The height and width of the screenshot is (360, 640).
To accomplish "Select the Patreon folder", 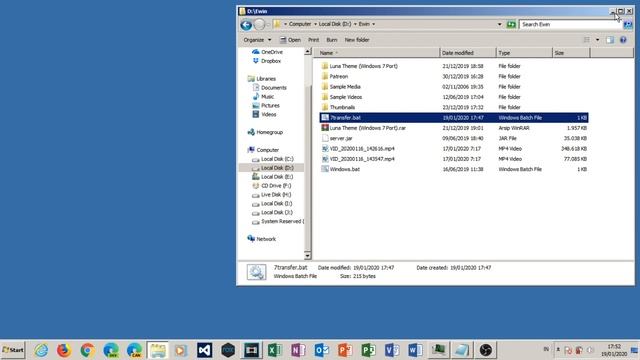I will [338, 76].
